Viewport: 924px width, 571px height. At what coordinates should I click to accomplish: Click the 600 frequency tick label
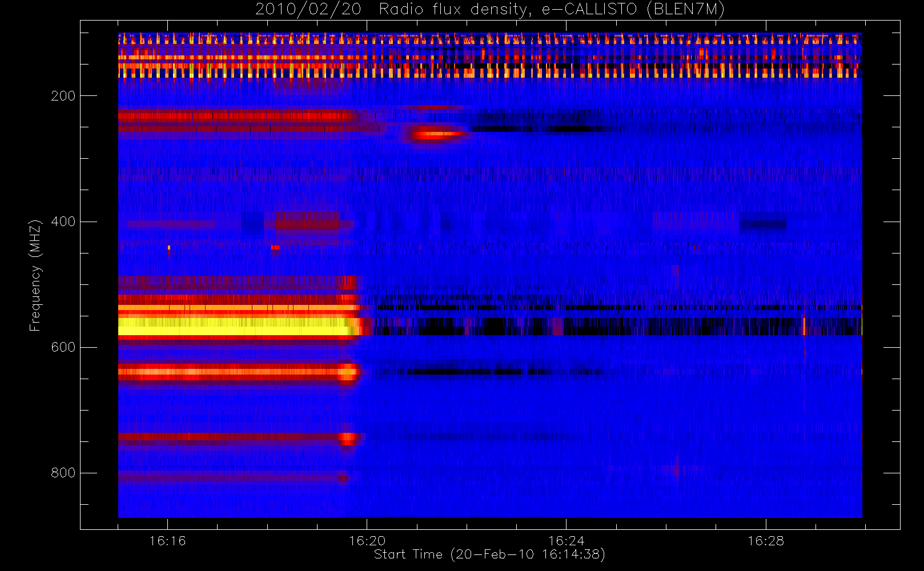click(x=63, y=347)
